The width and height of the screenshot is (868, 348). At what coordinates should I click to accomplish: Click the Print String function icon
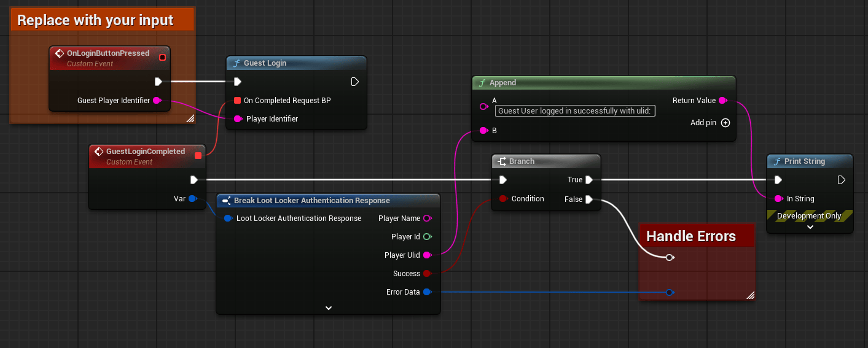(x=776, y=161)
